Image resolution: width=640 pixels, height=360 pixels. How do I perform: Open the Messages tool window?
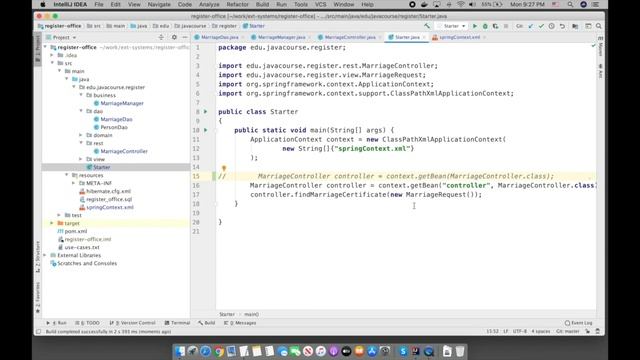pos(240,323)
